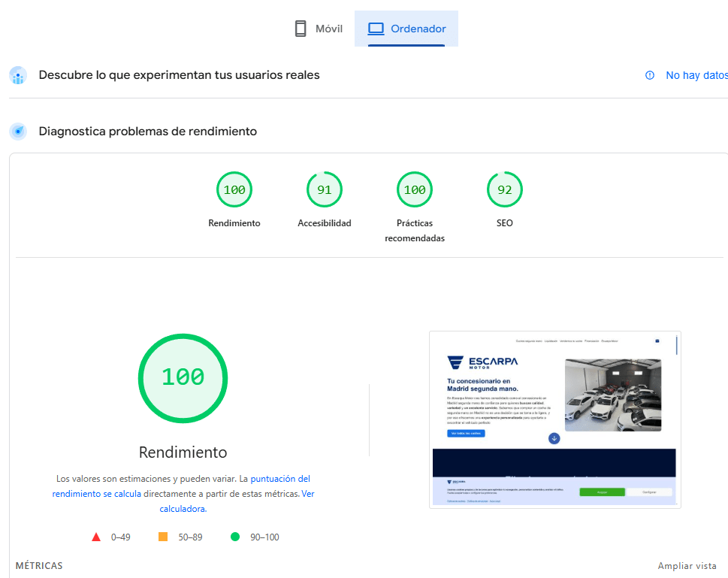Image resolution: width=728 pixels, height=578 pixels.
Task: Click the real users experience icon
Action: coord(18,75)
